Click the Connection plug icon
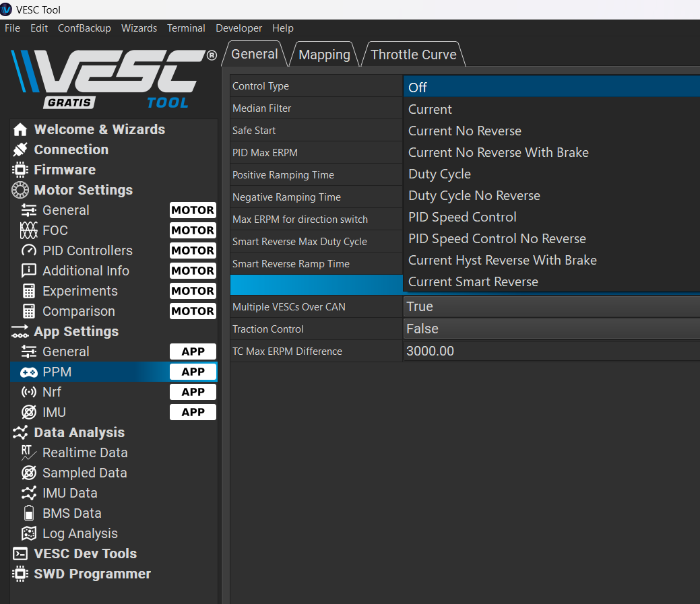 tap(20, 149)
